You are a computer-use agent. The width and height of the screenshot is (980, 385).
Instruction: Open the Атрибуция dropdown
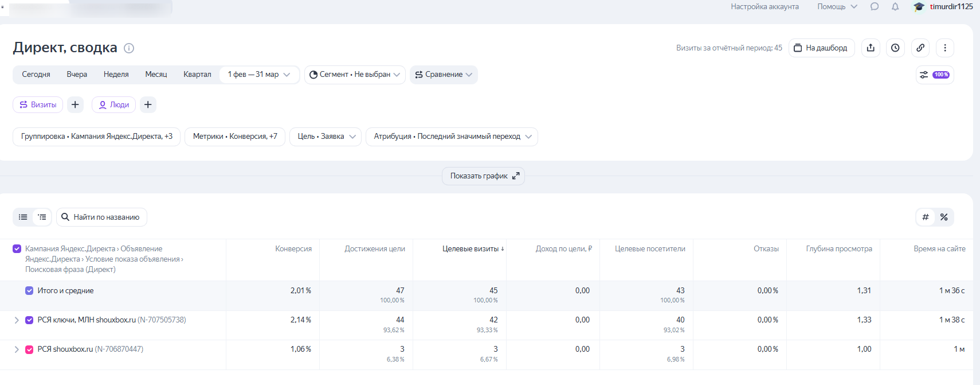tap(452, 137)
